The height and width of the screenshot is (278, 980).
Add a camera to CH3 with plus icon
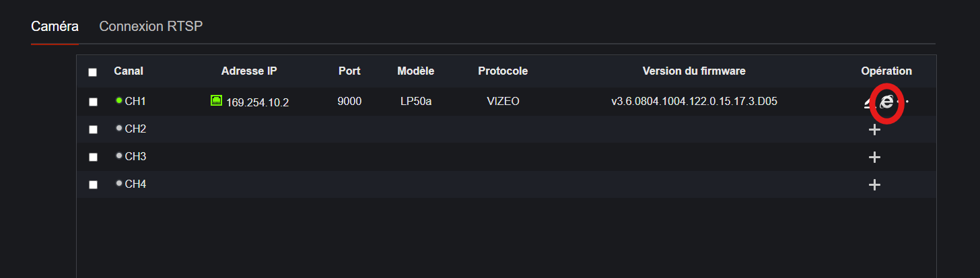pyautogui.click(x=874, y=157)
